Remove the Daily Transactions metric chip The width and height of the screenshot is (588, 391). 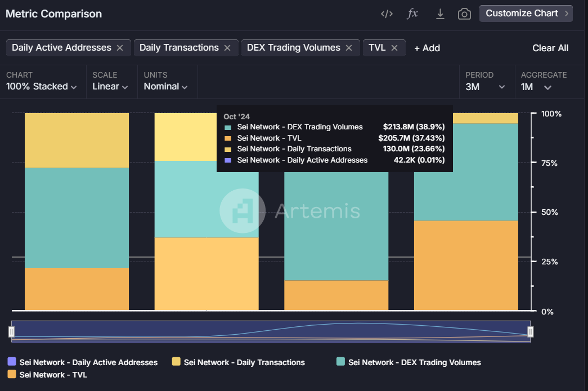(227, 48)
